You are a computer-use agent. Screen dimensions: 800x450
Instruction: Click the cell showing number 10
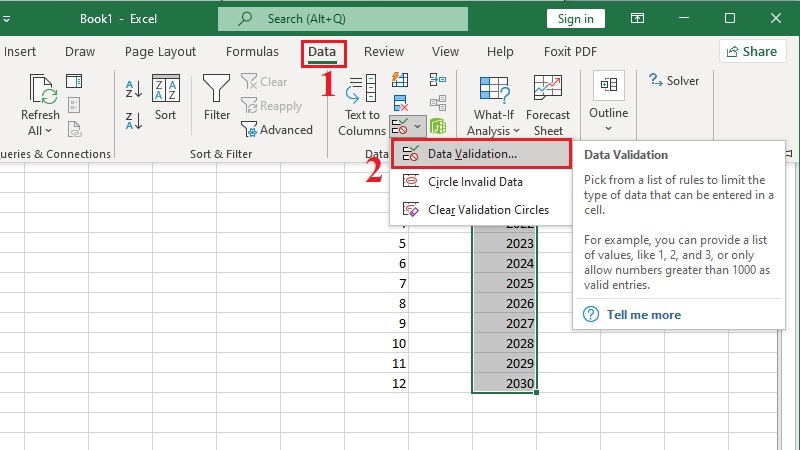click(x=377, y=343)
